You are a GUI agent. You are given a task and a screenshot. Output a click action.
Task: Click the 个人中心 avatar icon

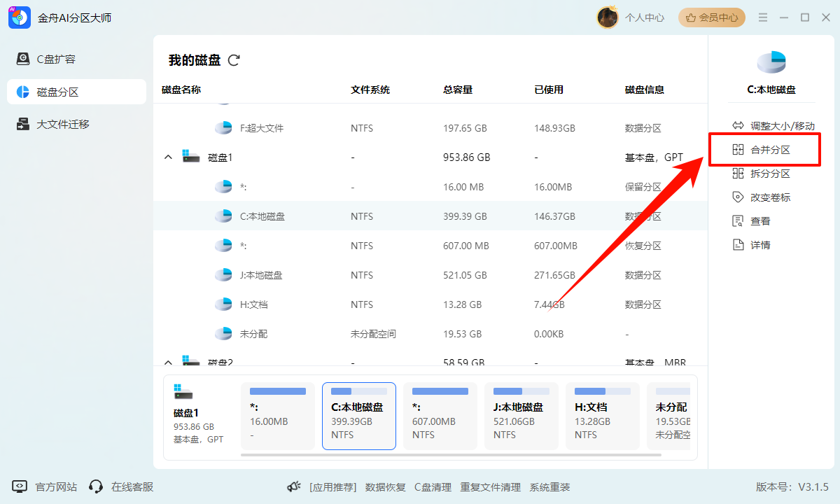click(608, 17)
